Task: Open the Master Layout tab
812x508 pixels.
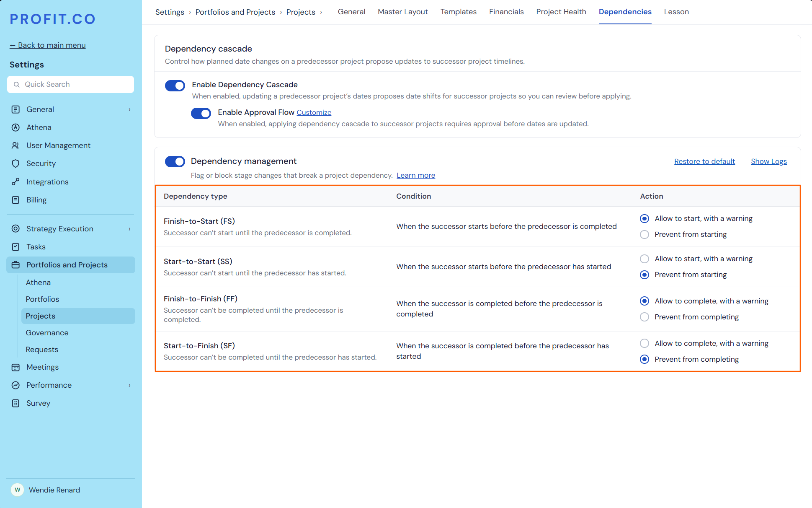Action: click(x=403, y=12)
